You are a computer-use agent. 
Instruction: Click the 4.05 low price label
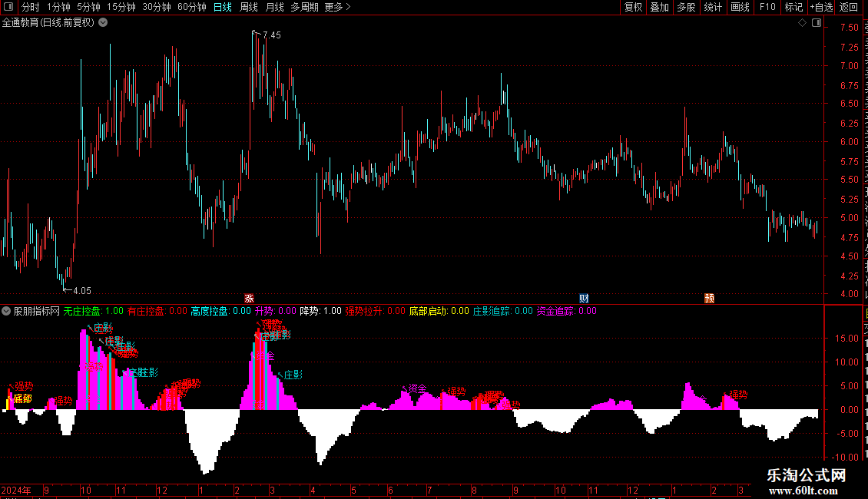[81, 290]
